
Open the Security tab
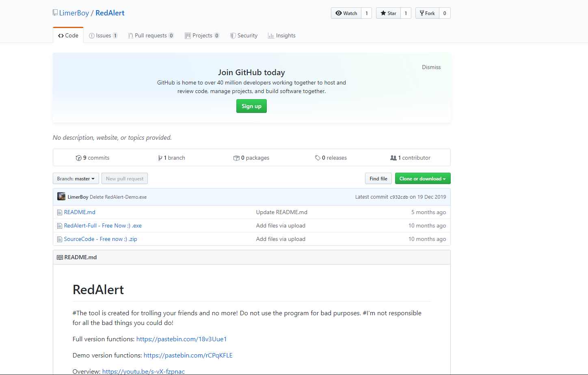pos(244,35)
